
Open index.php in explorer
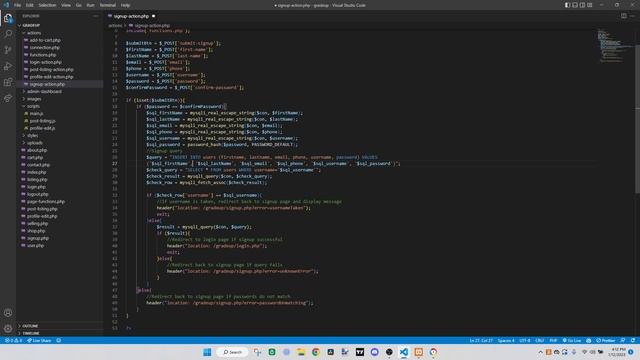point(60,172)
